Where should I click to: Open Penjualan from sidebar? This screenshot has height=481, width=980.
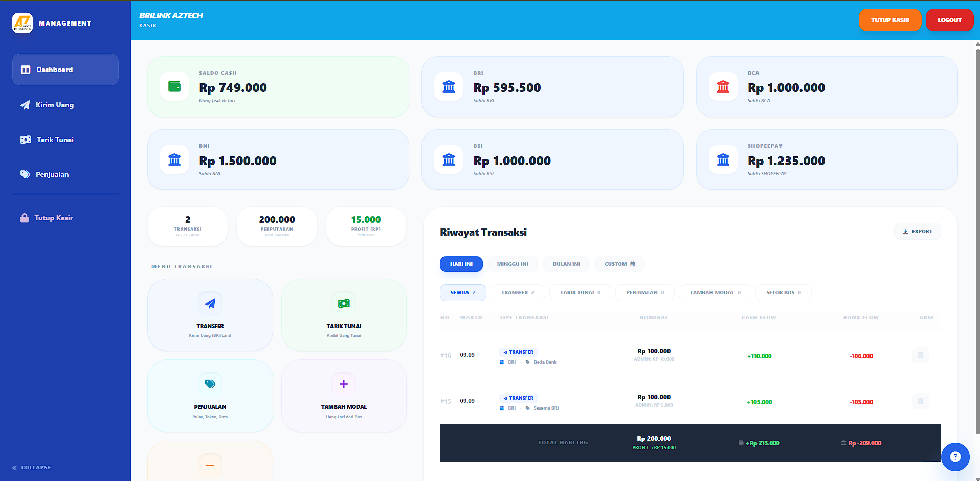[65, 174]
